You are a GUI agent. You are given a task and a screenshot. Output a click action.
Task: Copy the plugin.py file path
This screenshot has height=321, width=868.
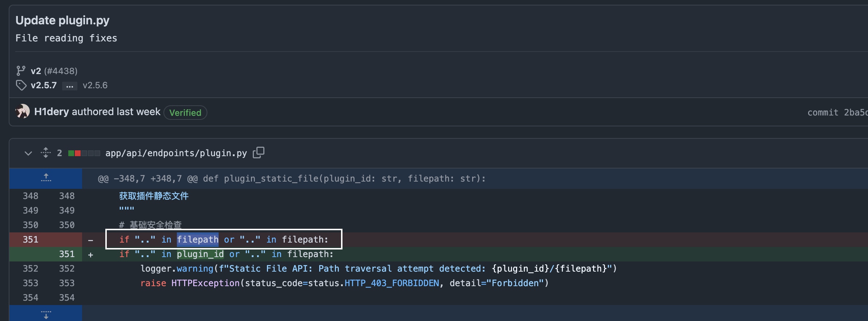pos(259,153)
